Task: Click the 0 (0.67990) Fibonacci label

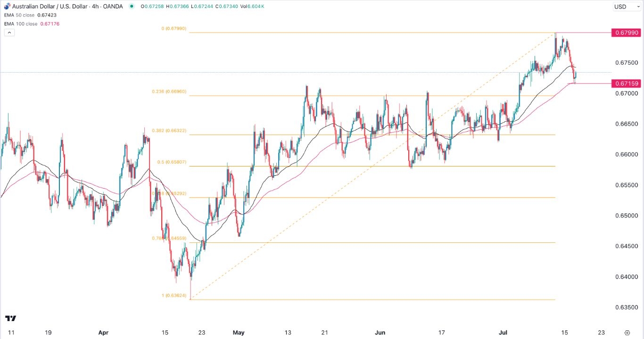Action: coord(174,29)
